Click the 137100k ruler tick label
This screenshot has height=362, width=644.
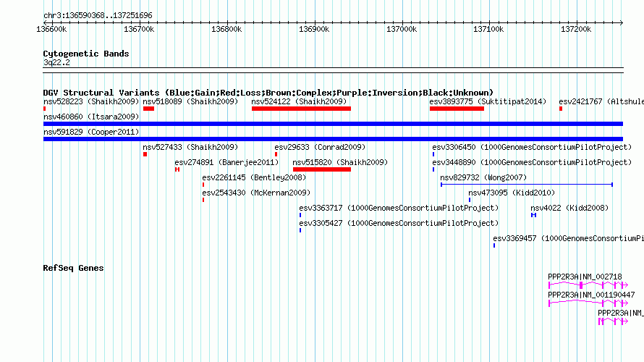tap(488, 29)
